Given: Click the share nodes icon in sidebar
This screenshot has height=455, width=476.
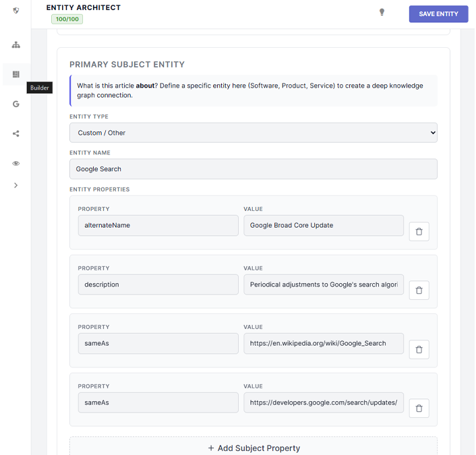Looking at the screenshot, I should pyautogui.click(x=16, y=133).
